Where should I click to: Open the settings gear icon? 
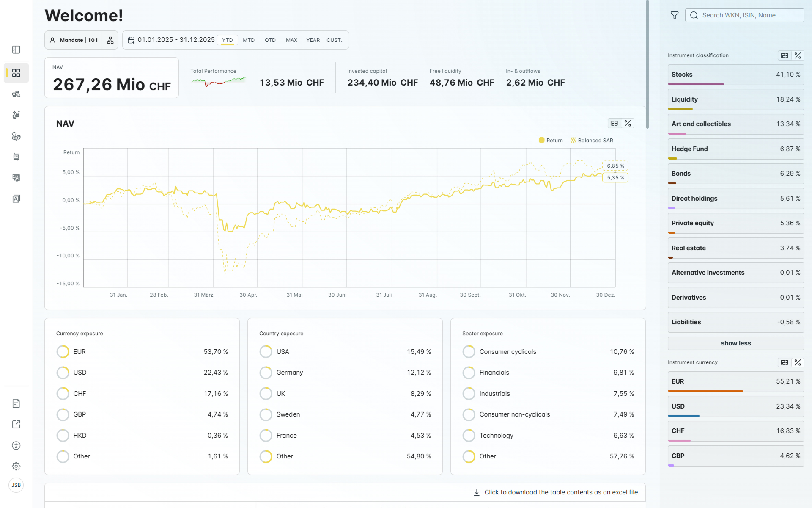pyautogui.click(x=16, y=466)
